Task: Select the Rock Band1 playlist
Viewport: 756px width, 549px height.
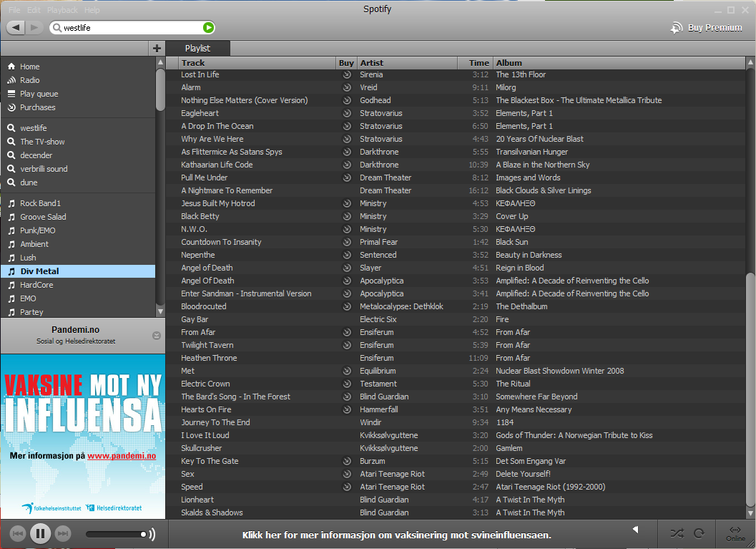Action: (x=40, y=203)
